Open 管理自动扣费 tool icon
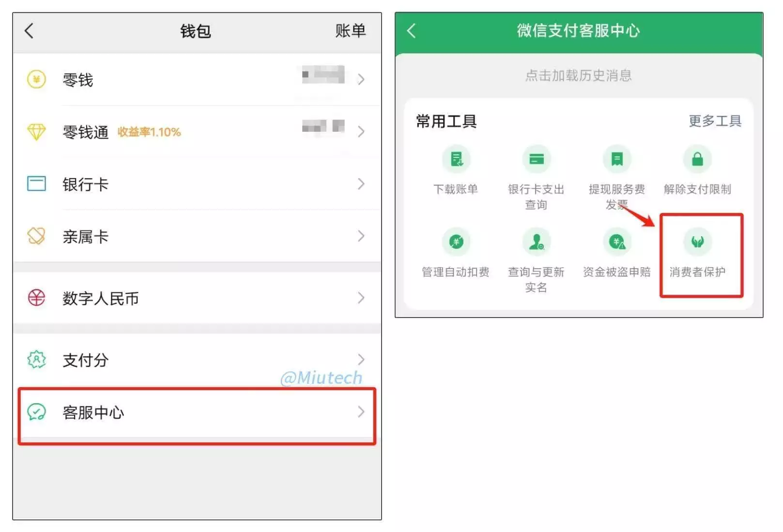The image size is (783, 532). [456, 242]
